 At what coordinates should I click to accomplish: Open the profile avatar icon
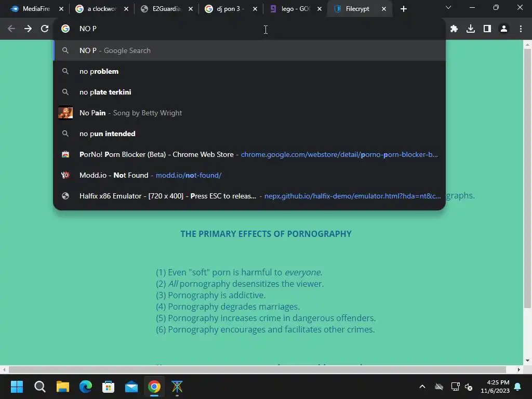tap(504, 29)
